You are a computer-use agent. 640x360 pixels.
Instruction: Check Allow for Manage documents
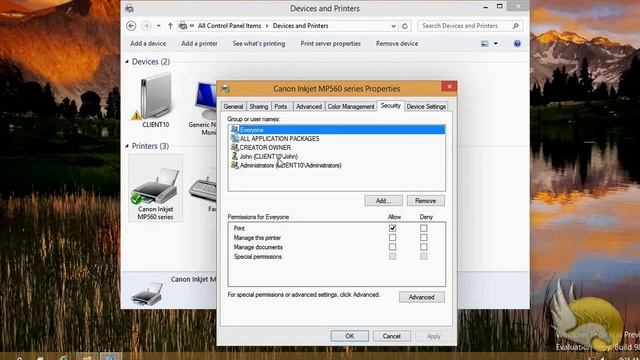point(392,247)
